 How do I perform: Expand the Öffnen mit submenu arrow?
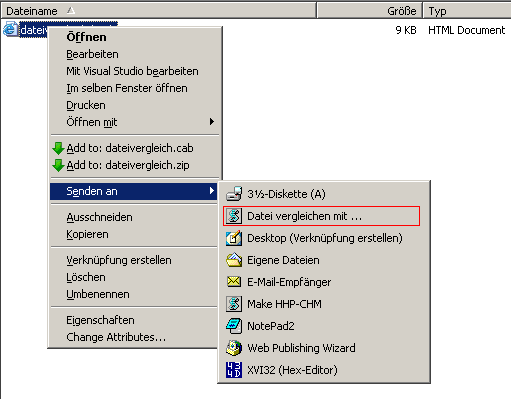pos(212,122)
